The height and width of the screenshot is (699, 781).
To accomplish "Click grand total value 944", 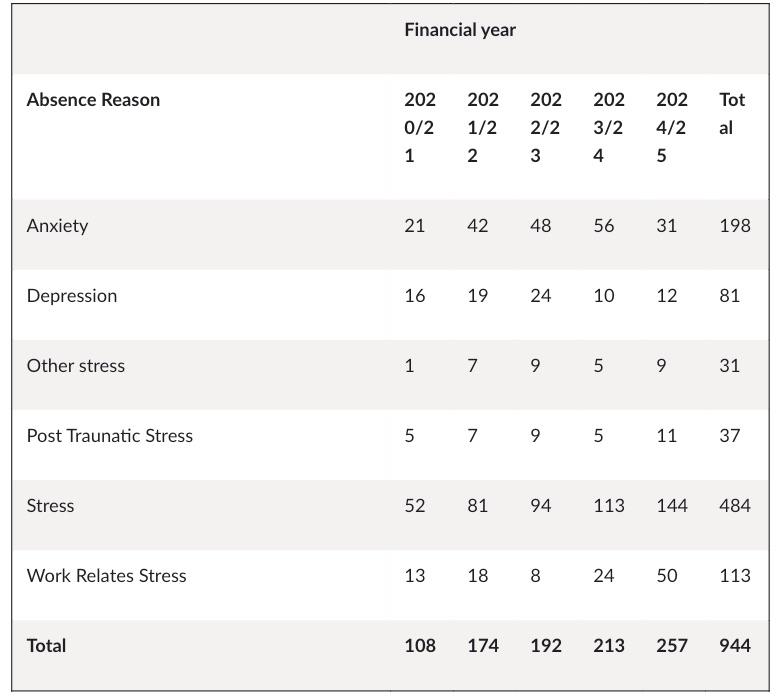I will [x=734, y=646].
